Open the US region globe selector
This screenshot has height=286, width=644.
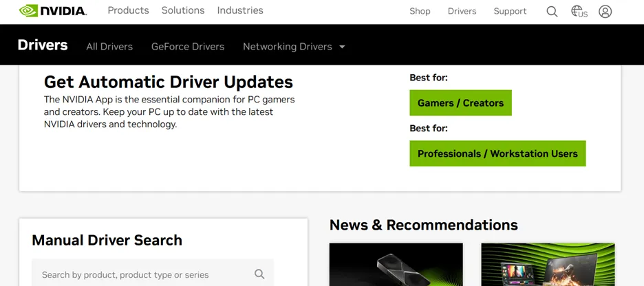[579, 12]
